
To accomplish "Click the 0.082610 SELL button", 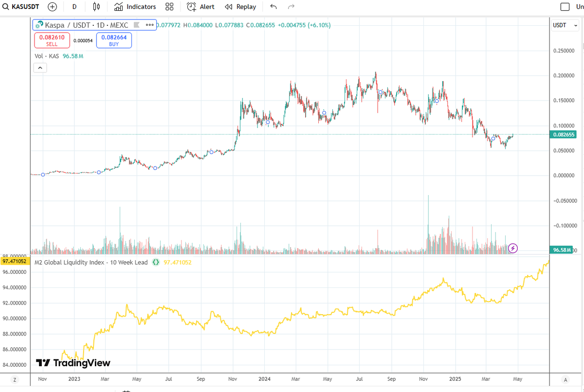I will [x=52, y=40].
